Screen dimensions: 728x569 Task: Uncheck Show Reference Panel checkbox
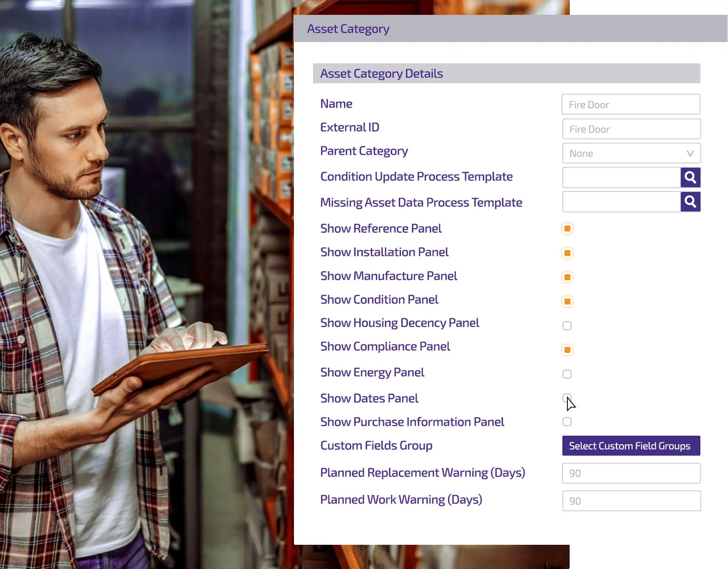(x=567, y=228)
